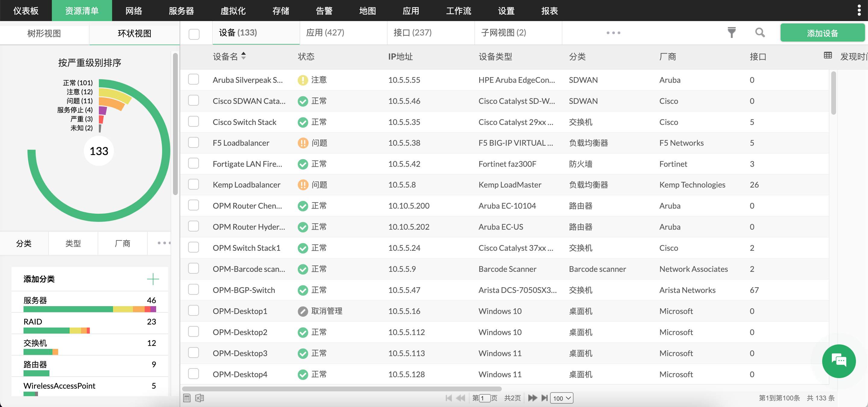Click the warning status icon on F5 Loadbalancer
The height and width of the screenshot is (407, 868).
[303, 143]
